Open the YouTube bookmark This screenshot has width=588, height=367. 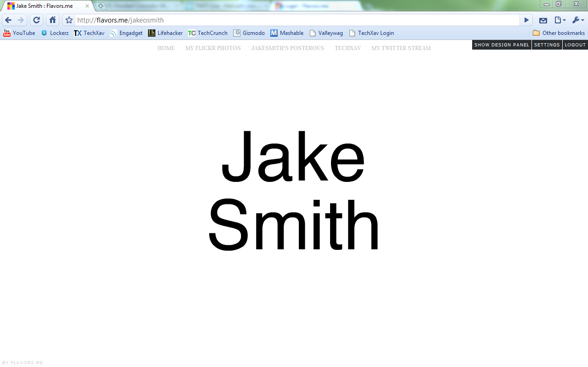tap(19, 33)
